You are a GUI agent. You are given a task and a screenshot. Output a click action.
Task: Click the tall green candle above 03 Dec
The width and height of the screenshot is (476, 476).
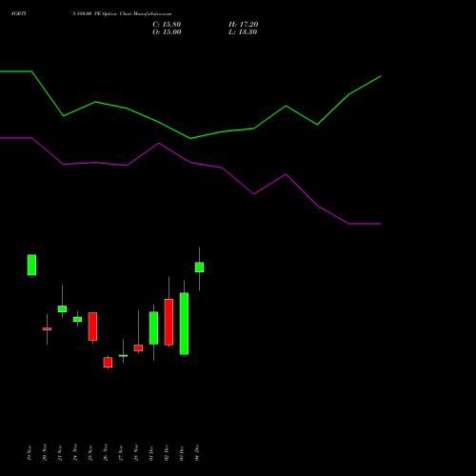tap(184, 324)
